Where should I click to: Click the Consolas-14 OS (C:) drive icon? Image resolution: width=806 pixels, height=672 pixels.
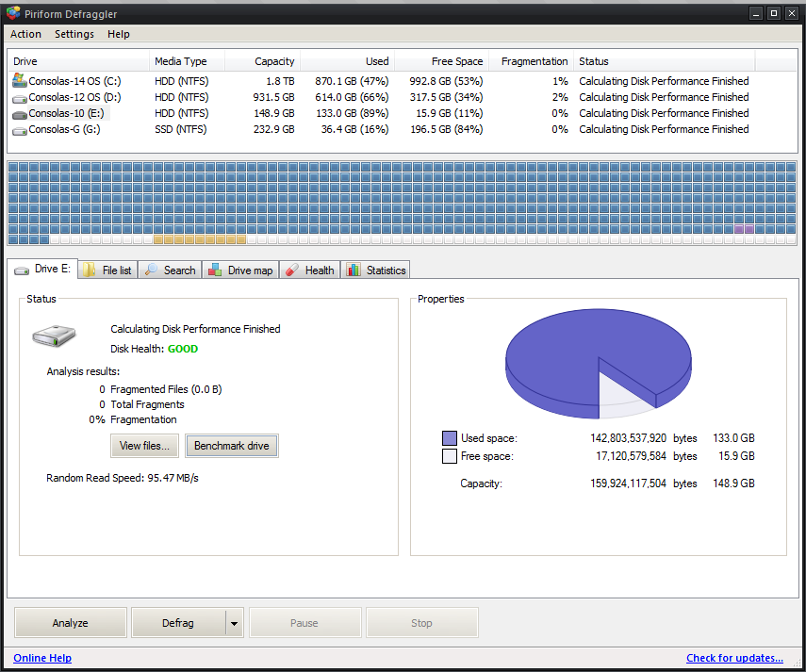[x=20, y=80]
